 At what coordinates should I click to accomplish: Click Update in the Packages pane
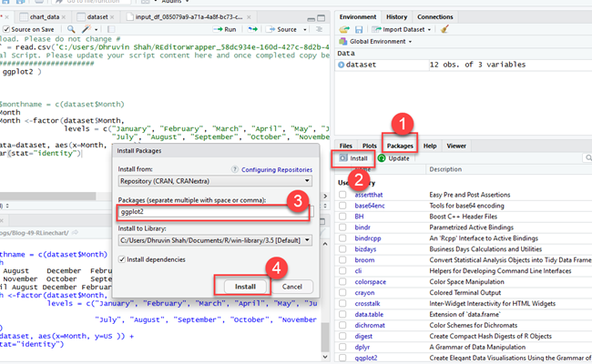point(393,158)
